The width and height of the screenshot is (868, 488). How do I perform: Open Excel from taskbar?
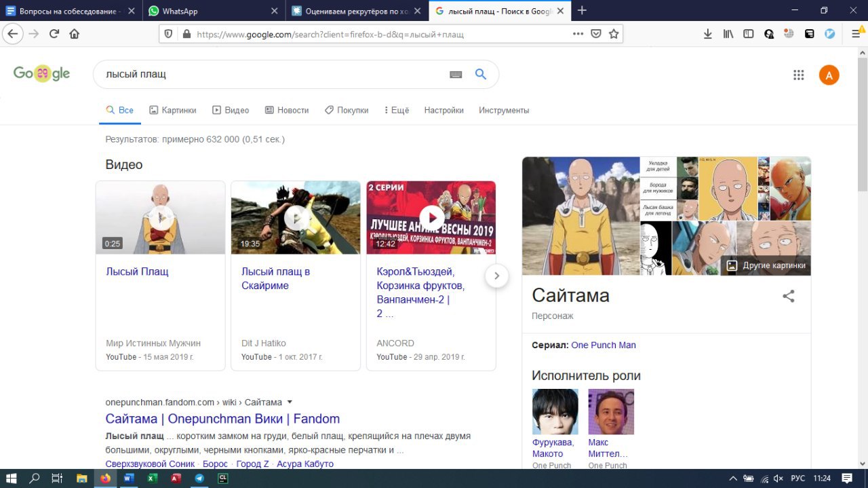pyautogui.click(x=152, y=478)
